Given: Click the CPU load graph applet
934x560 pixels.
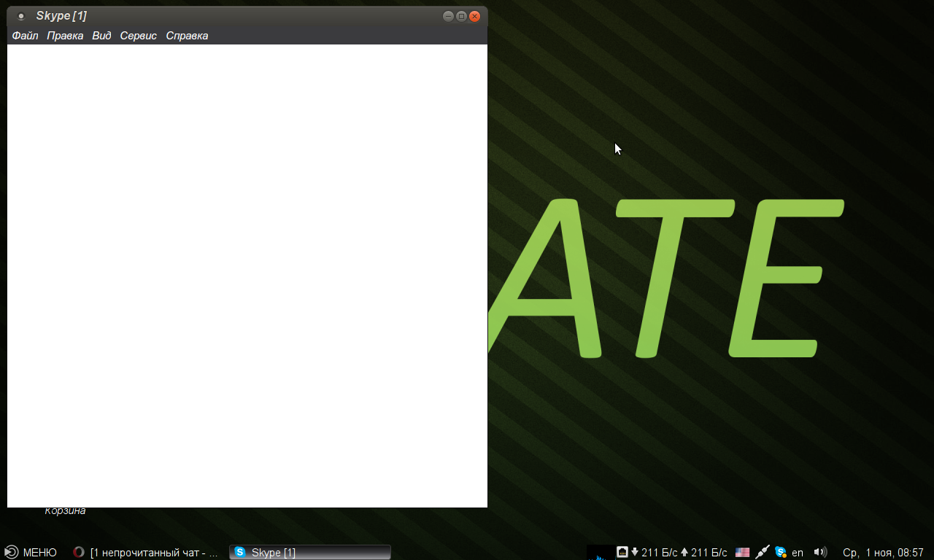Looking at the screenshot, I should click(x=600, y=553).
